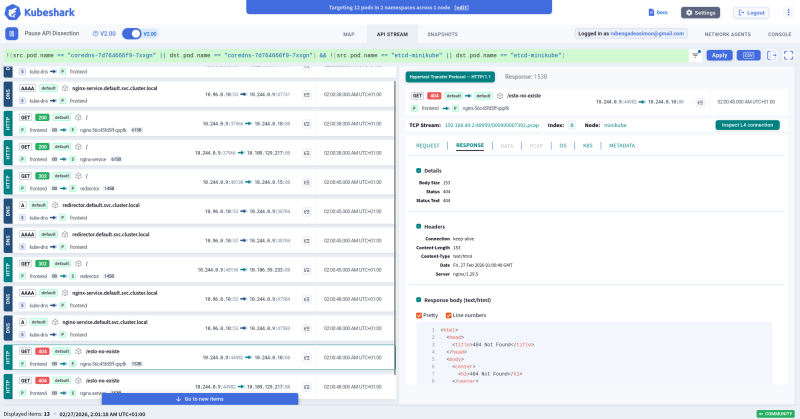Image resolution: width=800 pixels, height=419 pixels.
Task: Open Settings from the top bar
Action: (x=701, y=13)
